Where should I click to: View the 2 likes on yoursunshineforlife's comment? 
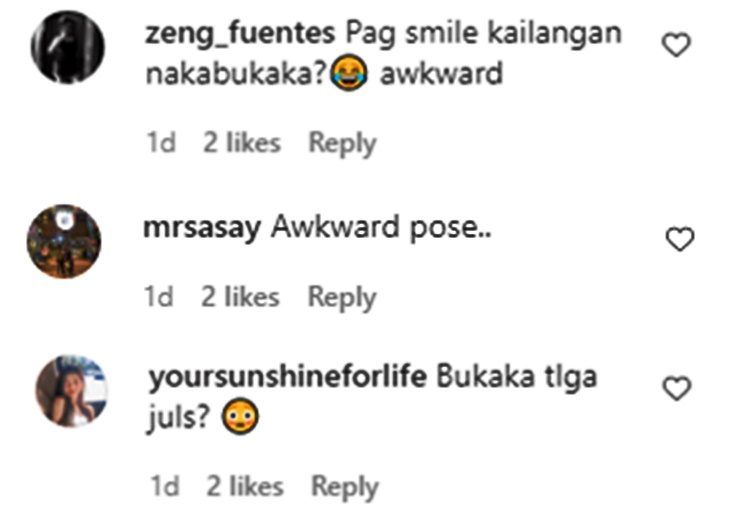pyautogui.click(x=245, y=487)
